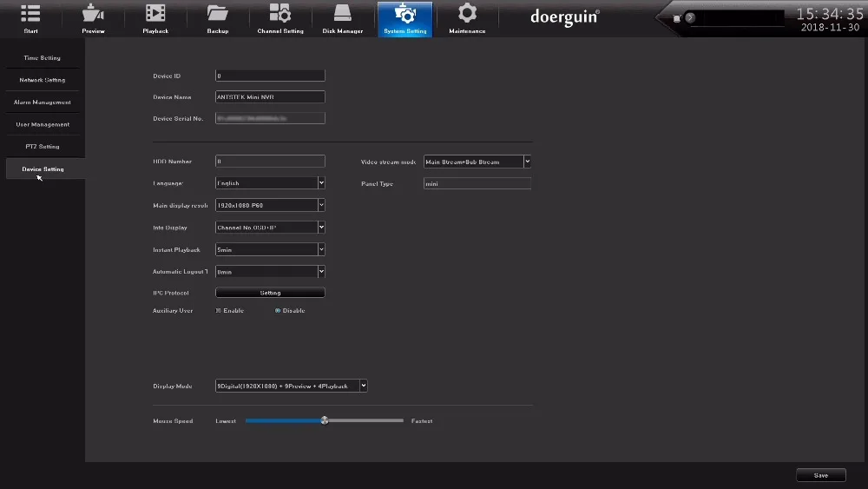Select the Enable radio for Auxiliary User
Screen dimensions: 868x489
[x=218, y=311]
